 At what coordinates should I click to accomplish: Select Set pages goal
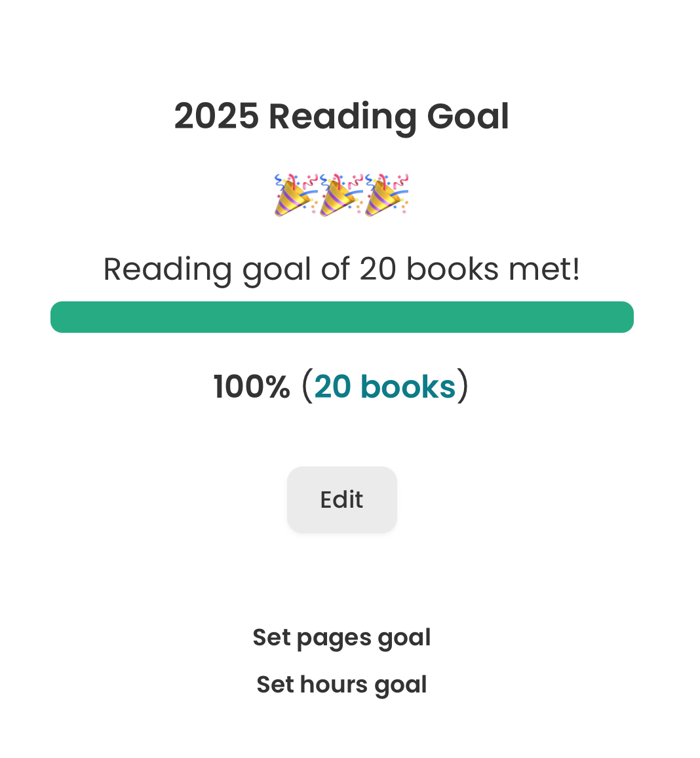coord(341,637)
